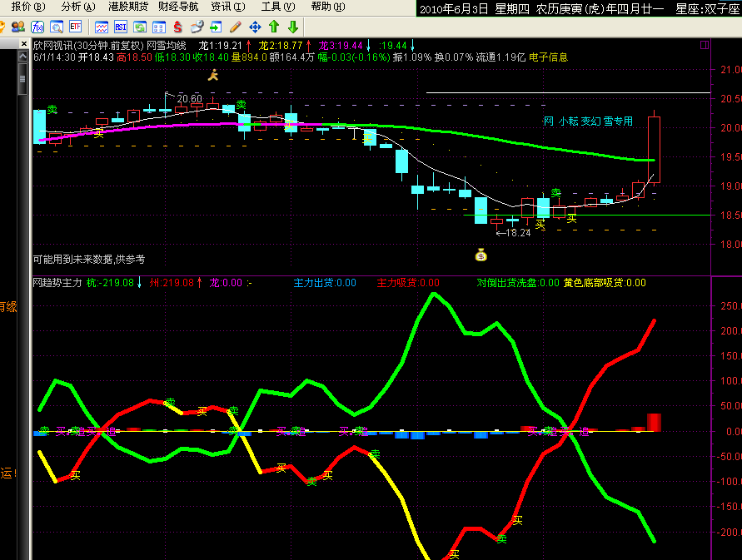This screenshot has width=742, height=560.
Task: Click the green down arrow toolbar icon
Action: (292, 27)
